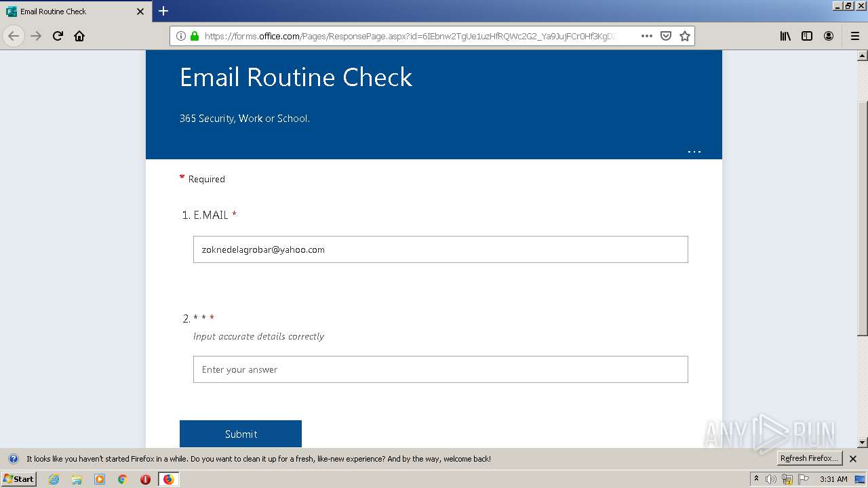Click the Required note text
This screenshot has height=488, width=868.
tap(207, 179)
